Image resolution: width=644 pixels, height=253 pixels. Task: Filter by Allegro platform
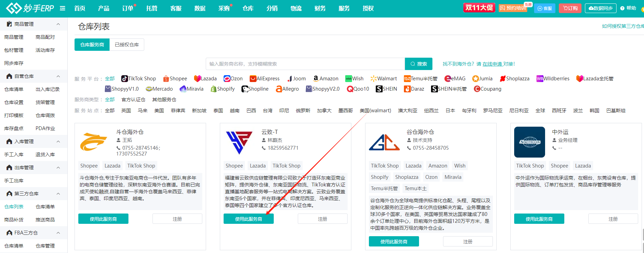coord(287,89)
